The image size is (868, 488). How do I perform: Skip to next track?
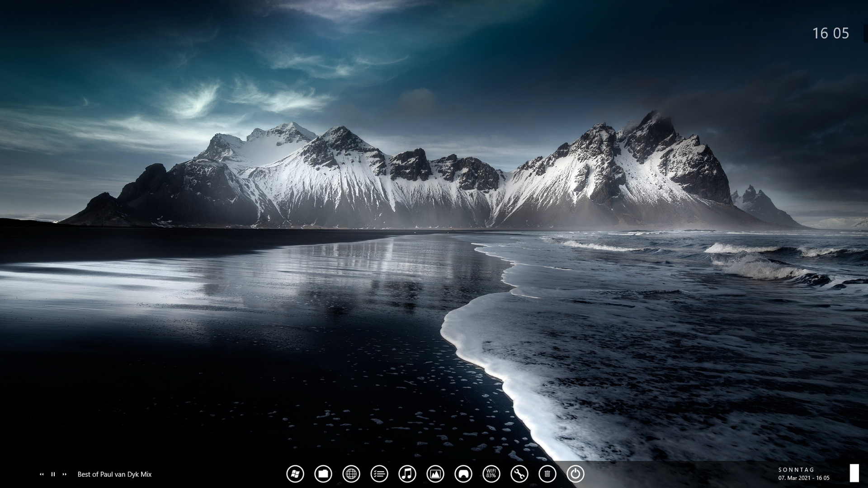[x=65, y=474]
